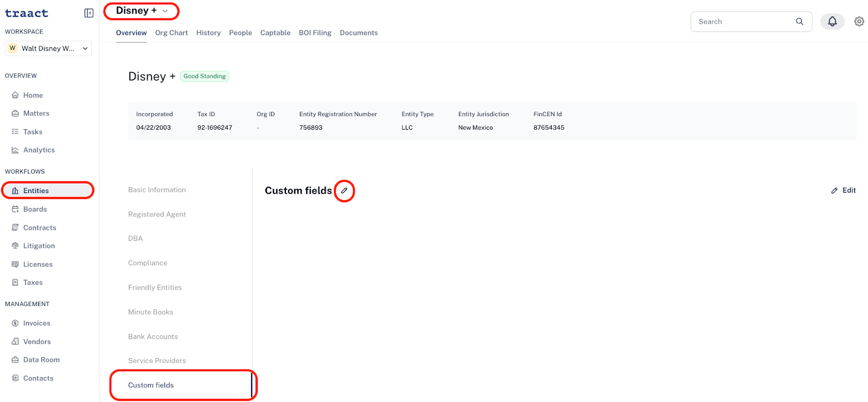Click the Invoices dollar icon
This screenshot has width=868, height=402.
[15, 323]
